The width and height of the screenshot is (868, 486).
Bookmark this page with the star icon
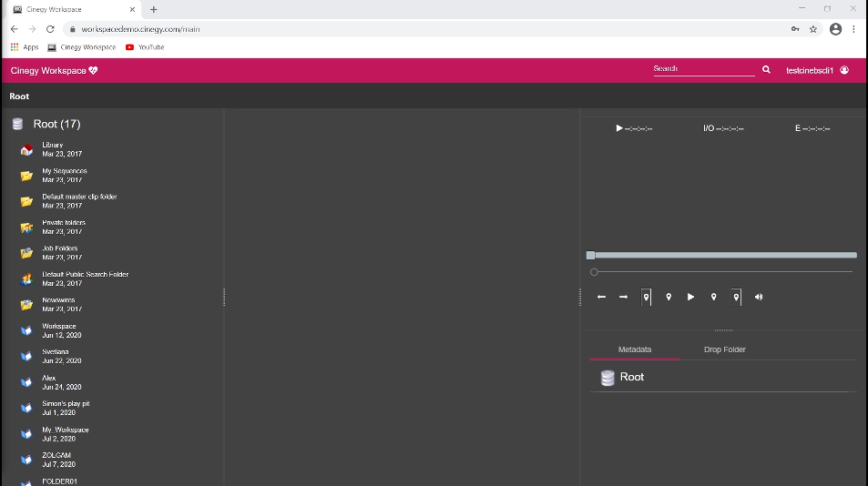[812, 29]
